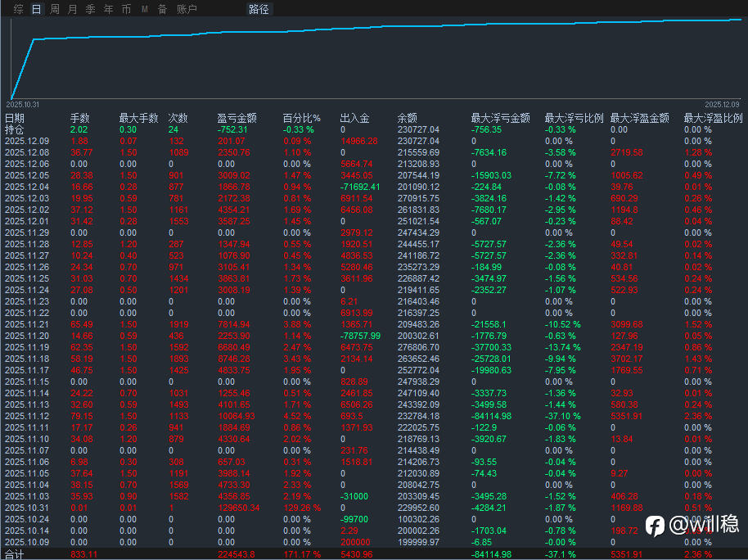Click the 盈亏金额 column header
The image size is (748, 560).
[x=237, y=118]
